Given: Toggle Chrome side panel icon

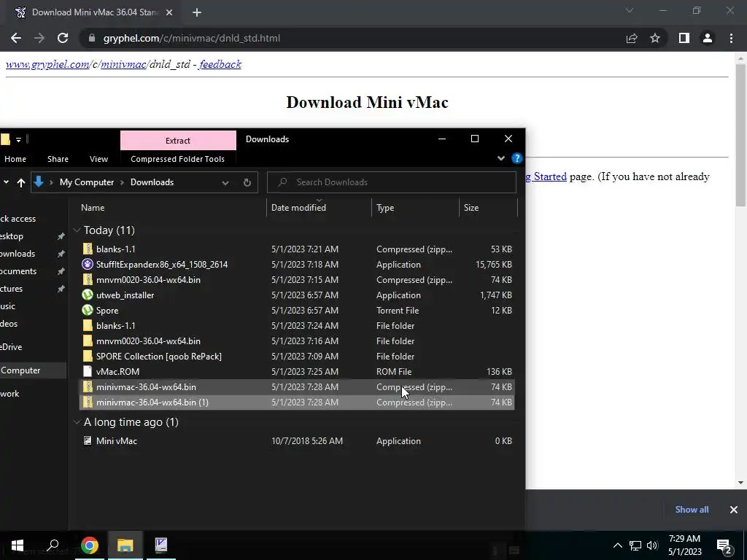Looking at the screenshot, I should pyautogui.click(x=684, y=38).
